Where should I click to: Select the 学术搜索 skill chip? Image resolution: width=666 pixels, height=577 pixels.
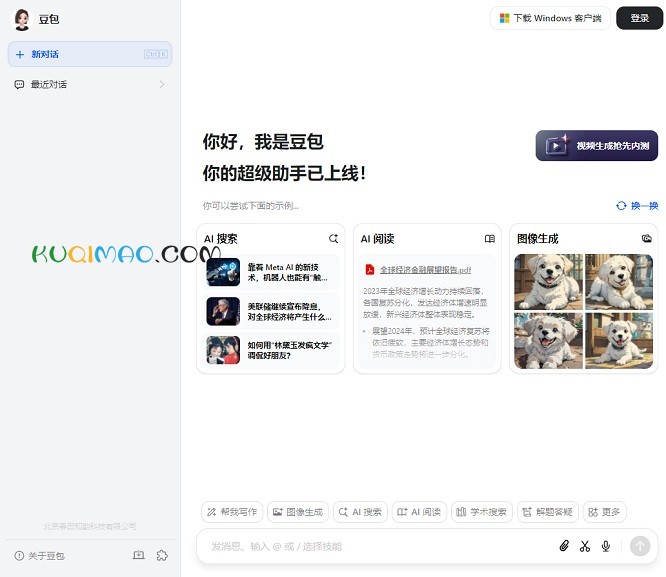pos(482,512)
